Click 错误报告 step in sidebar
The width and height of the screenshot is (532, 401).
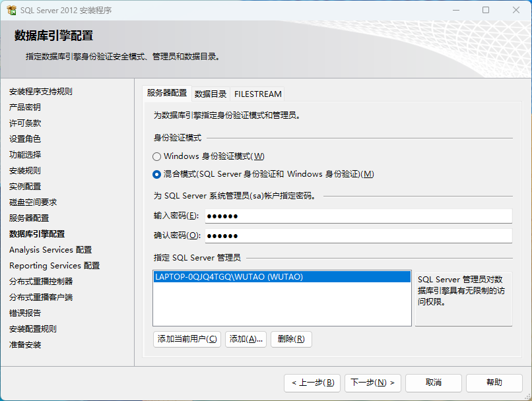[25, 313]
